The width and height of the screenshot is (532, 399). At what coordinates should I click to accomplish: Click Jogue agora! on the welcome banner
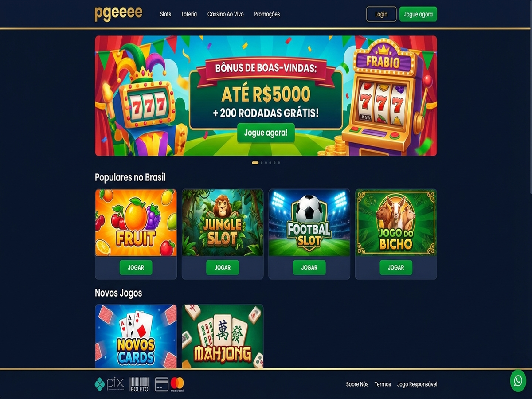[266, 133]
